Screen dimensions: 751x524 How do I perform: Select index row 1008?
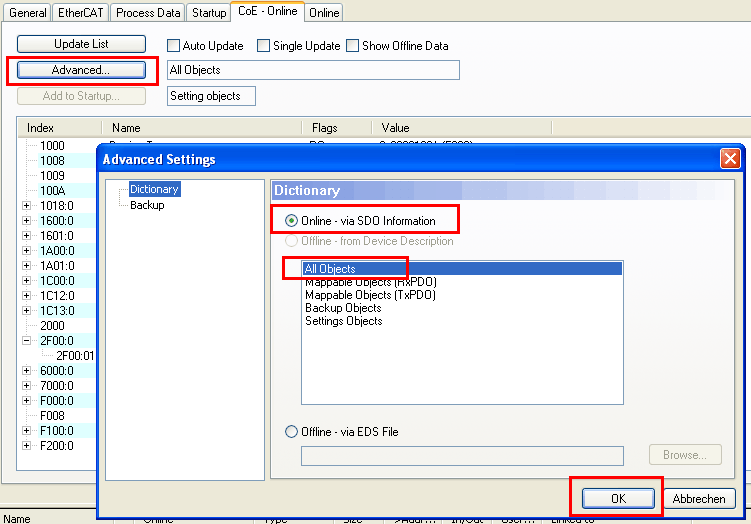pos(52,160)
